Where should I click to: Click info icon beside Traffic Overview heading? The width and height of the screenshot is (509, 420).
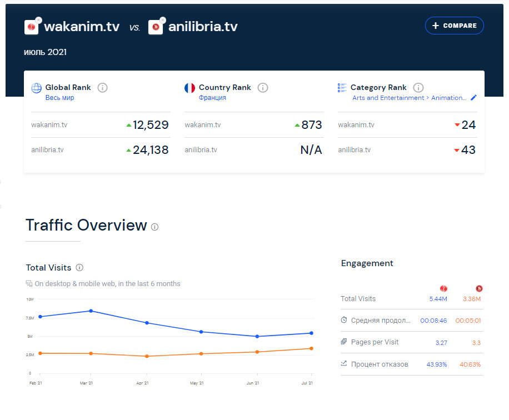(155, 227)
